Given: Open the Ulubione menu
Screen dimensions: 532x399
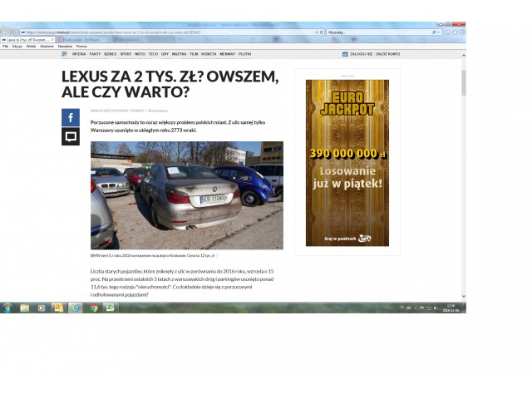Looking at the screenshot, I should pos(47,46).
